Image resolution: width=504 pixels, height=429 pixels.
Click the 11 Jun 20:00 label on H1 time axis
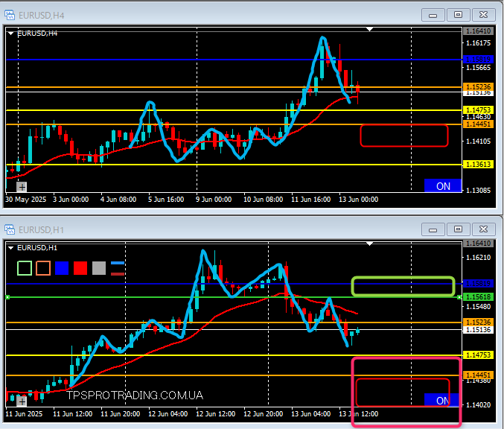click(x=120, y=414)
